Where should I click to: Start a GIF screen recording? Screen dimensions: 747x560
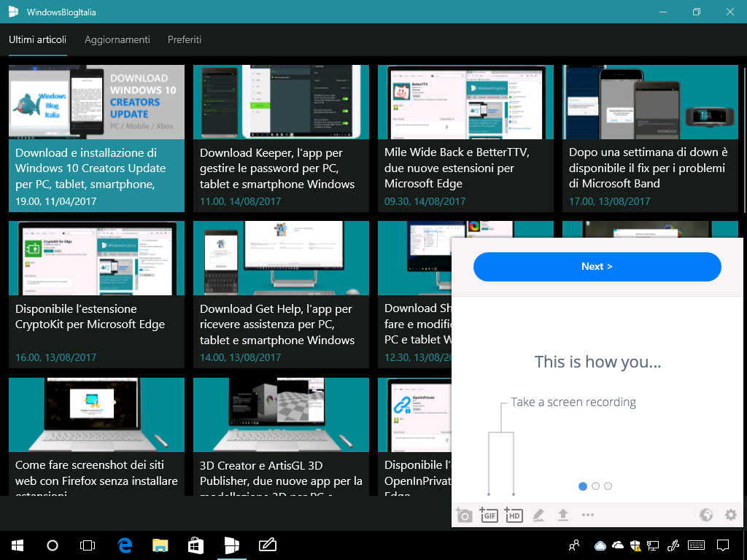(x=489, y=515)
